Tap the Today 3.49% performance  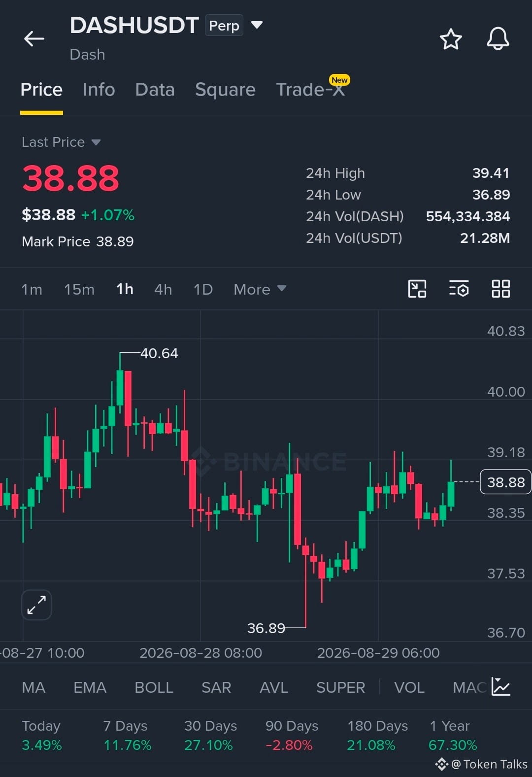pos(42,735)
